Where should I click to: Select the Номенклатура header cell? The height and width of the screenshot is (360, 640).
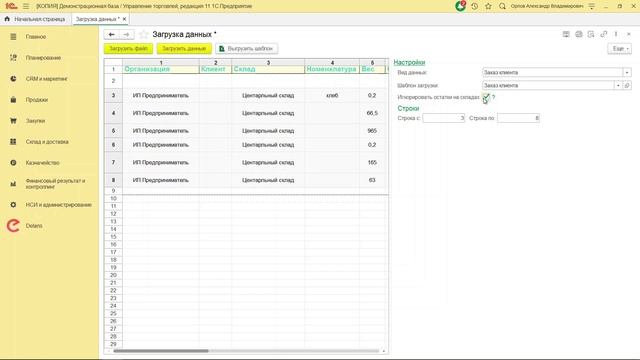332,69
